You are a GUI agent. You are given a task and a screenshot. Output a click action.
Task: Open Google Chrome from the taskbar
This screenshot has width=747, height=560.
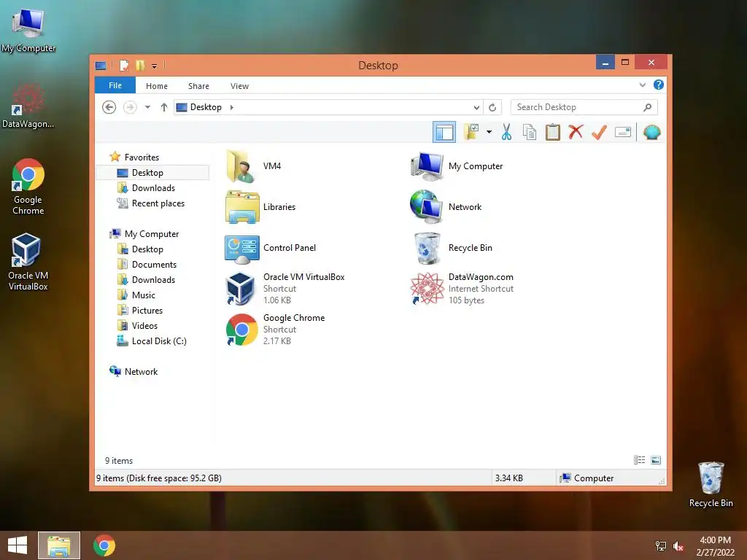pyautogui.click(x=104, y=545)
